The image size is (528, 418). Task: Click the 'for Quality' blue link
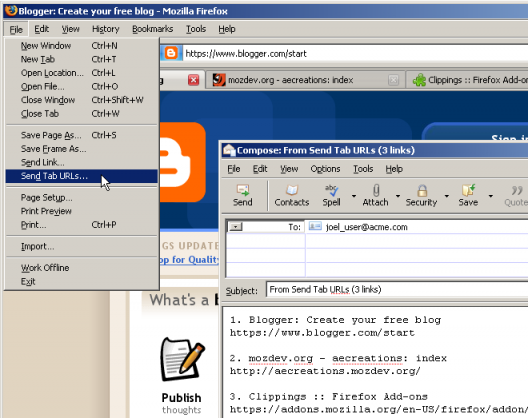[x=195, y=260]
